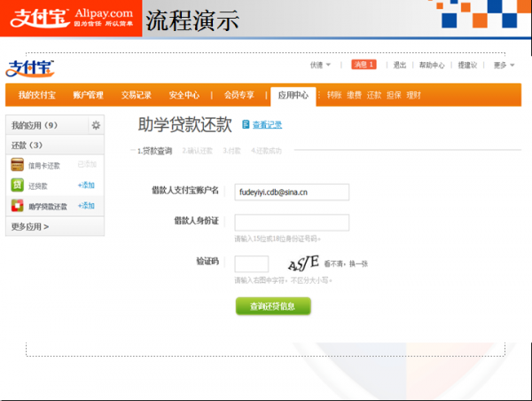Click the 提建议 feedback link

[x=467, y=65]
